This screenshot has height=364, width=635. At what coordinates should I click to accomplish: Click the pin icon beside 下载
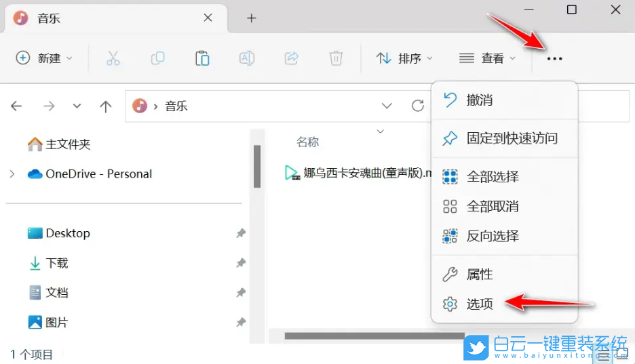coord(241,263)
